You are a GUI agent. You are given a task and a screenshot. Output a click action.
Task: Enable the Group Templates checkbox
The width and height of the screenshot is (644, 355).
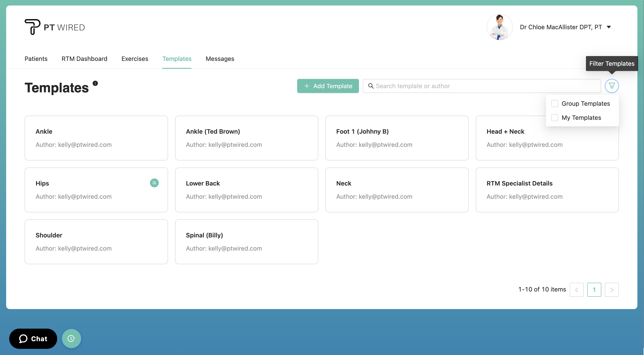[554, 104]
